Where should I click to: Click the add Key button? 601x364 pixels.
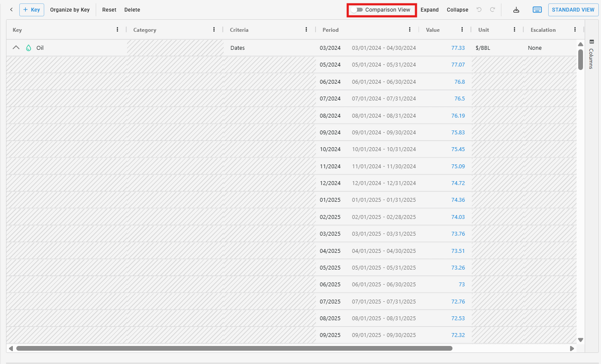(x=32, y=9)
